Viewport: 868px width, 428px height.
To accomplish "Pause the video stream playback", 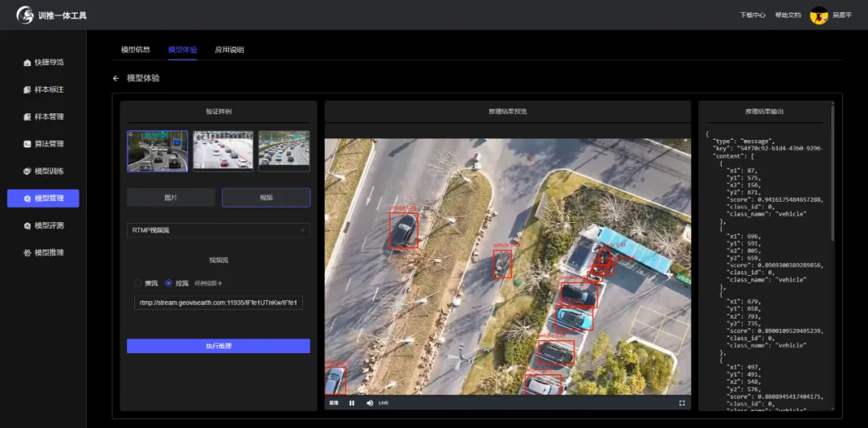I will (x=352, y=402).
